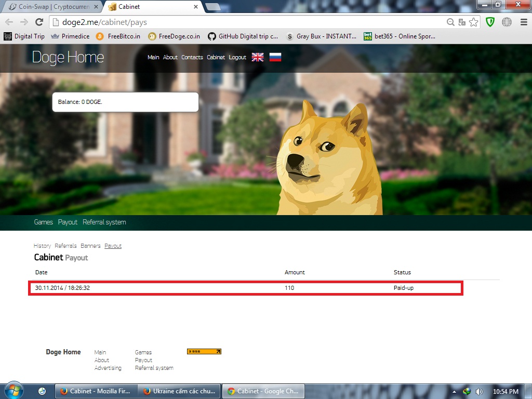Select the British flag to switch language

pyautogui.click(x=257, y=57)
